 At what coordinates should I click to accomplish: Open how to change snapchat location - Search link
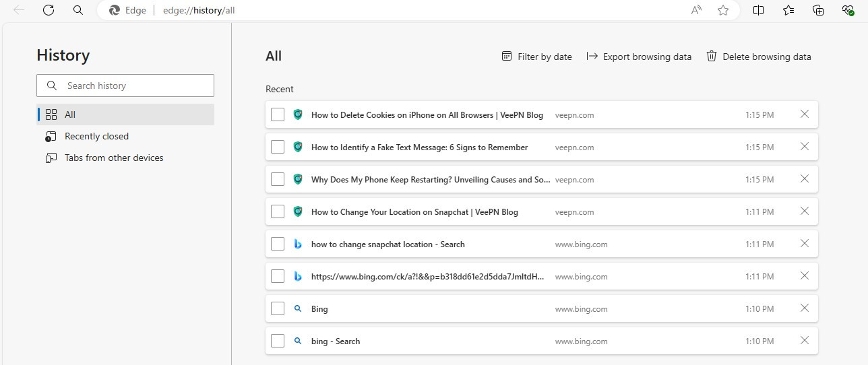tap(388, 244)
